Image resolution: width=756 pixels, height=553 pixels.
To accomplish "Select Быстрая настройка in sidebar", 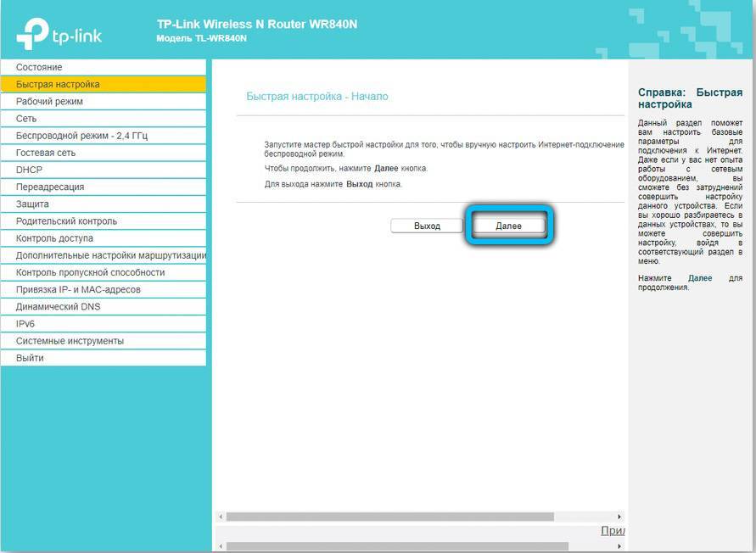I will pos(58,85).
